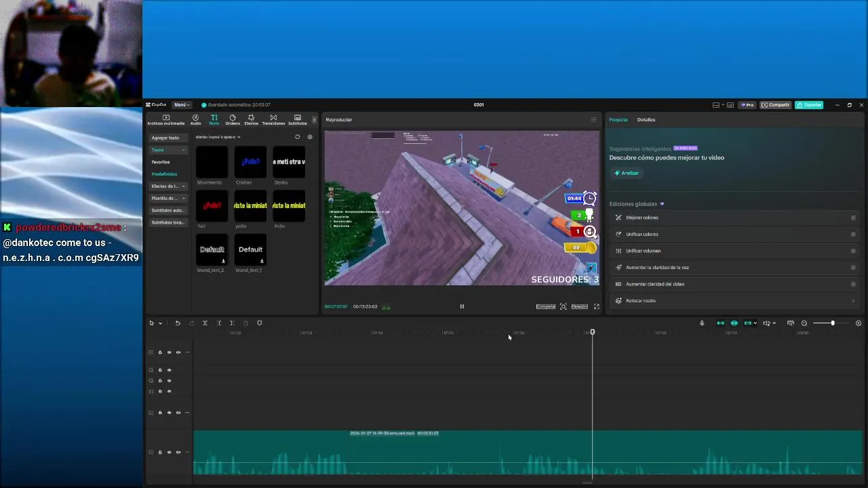The height and width of the screenshot is (488, 868).
Task: Refresh the text preset list
Action: click(x=297, y=137)
